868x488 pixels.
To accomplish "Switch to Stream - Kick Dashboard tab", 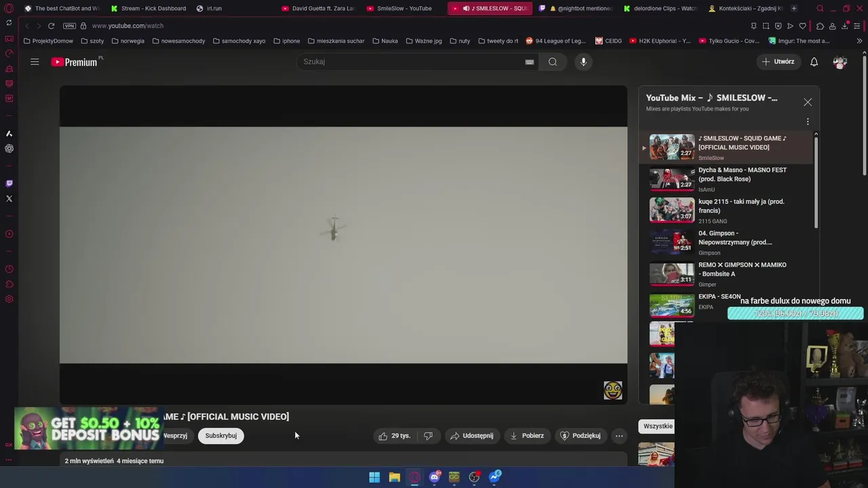I will tap(148, 8).
